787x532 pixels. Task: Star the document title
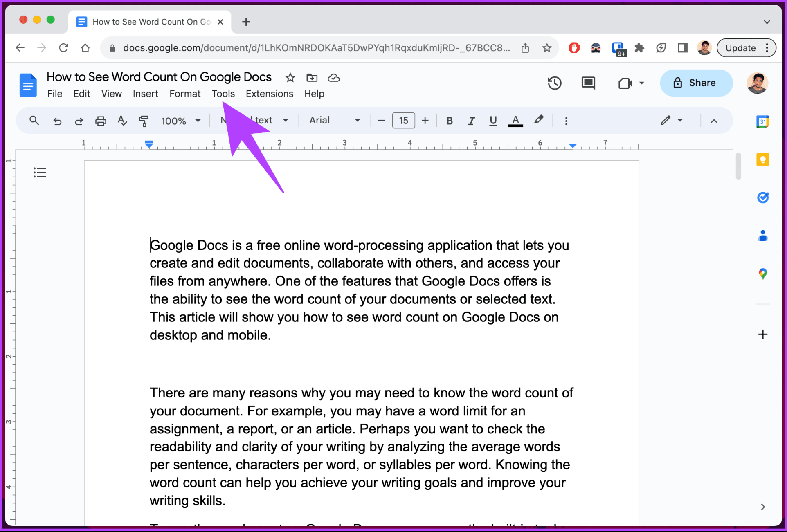coord(290,78)
